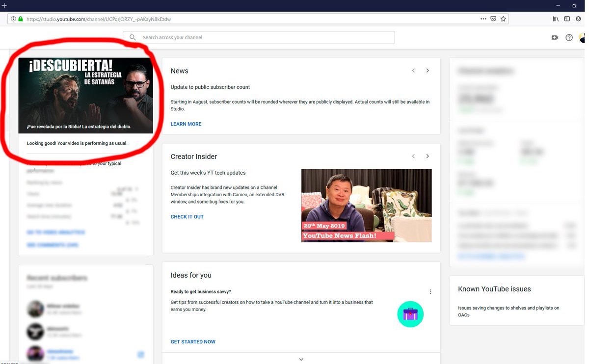Click 'Ready to get business savvy?' text
The height and width of the screenshot is (364, 589).
[201, 292]
